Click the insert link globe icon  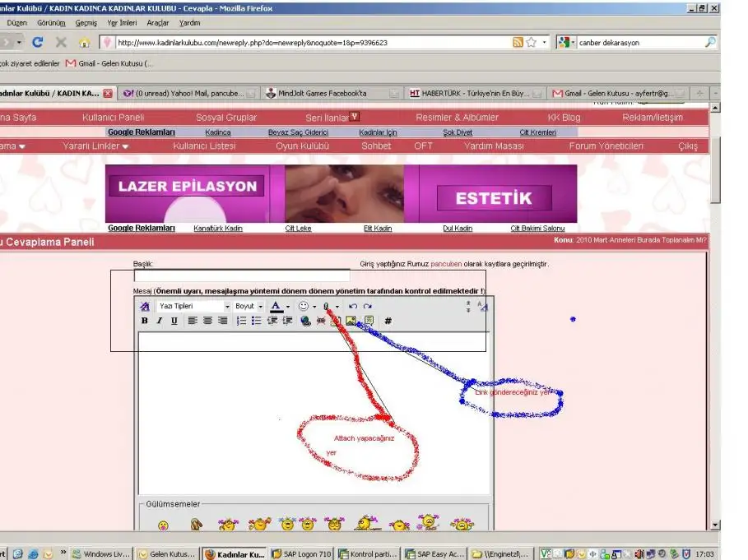click(x=306, y=321)
